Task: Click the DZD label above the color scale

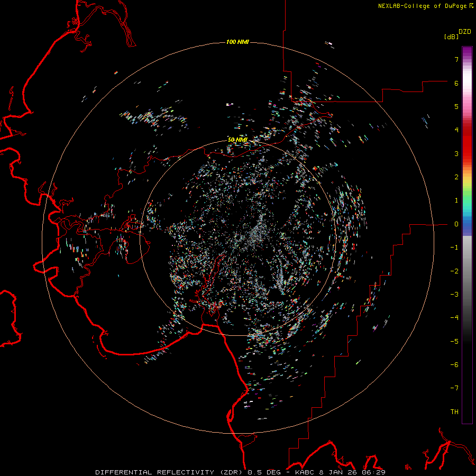Action: point(465,32)
